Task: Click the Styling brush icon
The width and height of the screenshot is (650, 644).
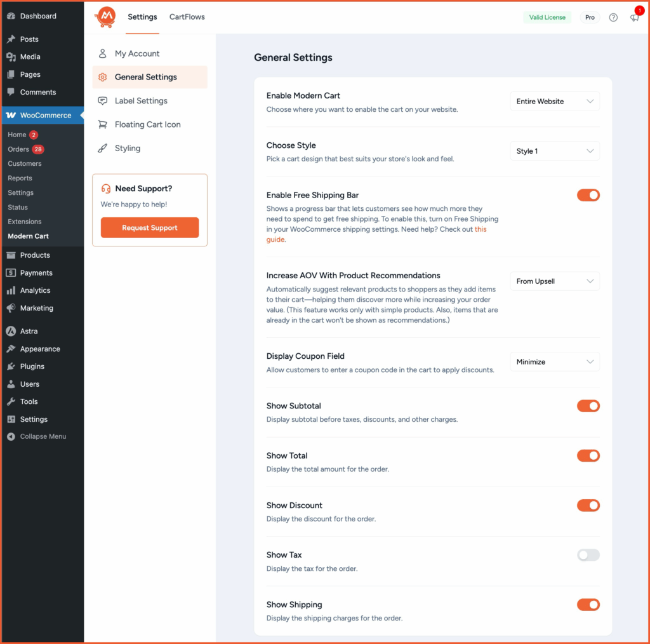Action: [x=102, y=148]
